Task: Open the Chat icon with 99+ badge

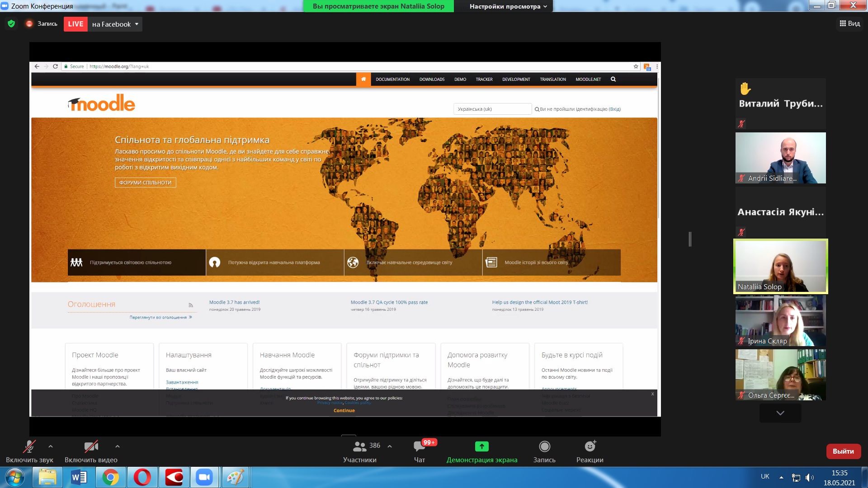Action: click(419, 446)
